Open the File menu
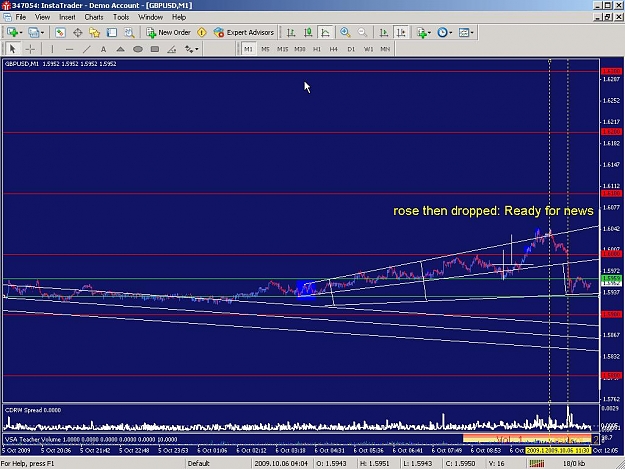This screenshot has width=625, height=469. tap(21, 17)
